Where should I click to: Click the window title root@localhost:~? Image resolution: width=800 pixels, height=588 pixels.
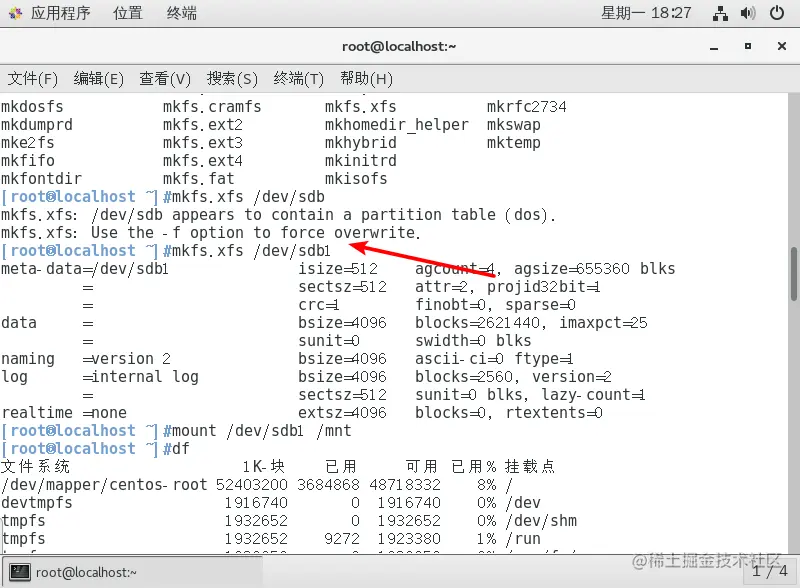(x=399, y=46)
